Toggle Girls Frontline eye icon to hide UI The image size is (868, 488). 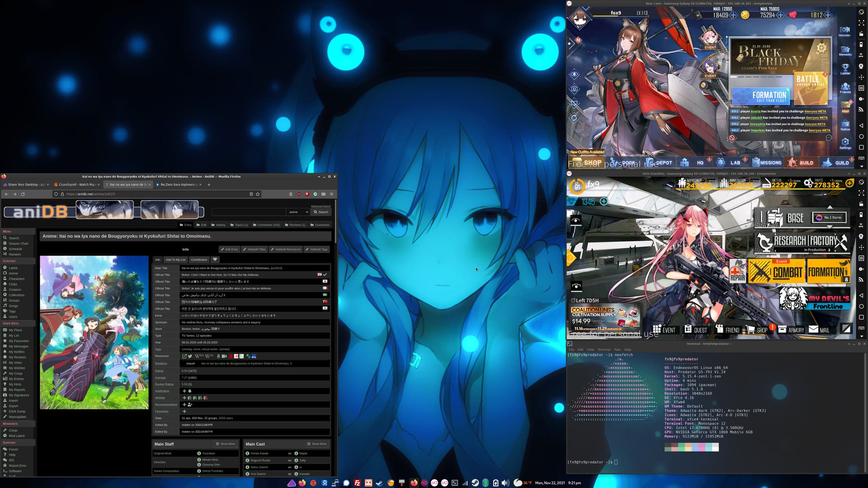tap(576, 221)
